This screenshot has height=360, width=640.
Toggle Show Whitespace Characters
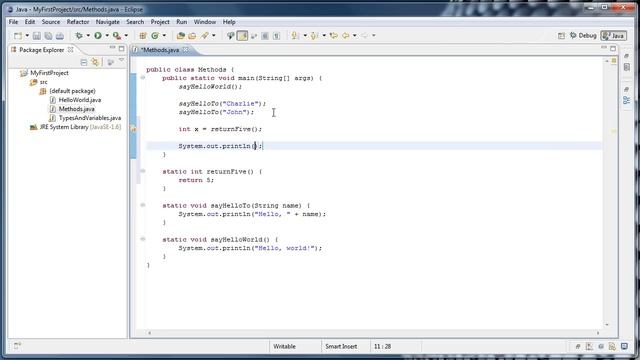(276, 36)
